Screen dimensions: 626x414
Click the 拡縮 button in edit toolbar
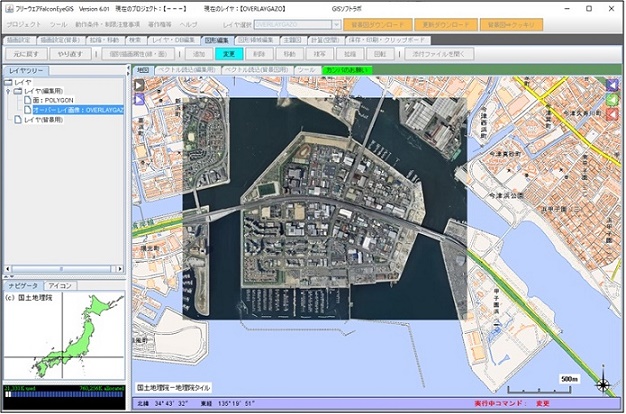[350, 54]
